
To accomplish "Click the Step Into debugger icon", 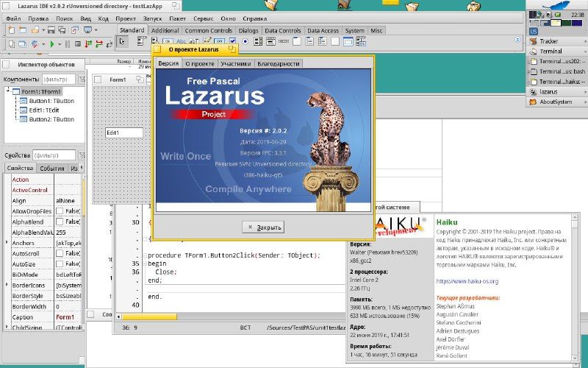I will point(88,44).
